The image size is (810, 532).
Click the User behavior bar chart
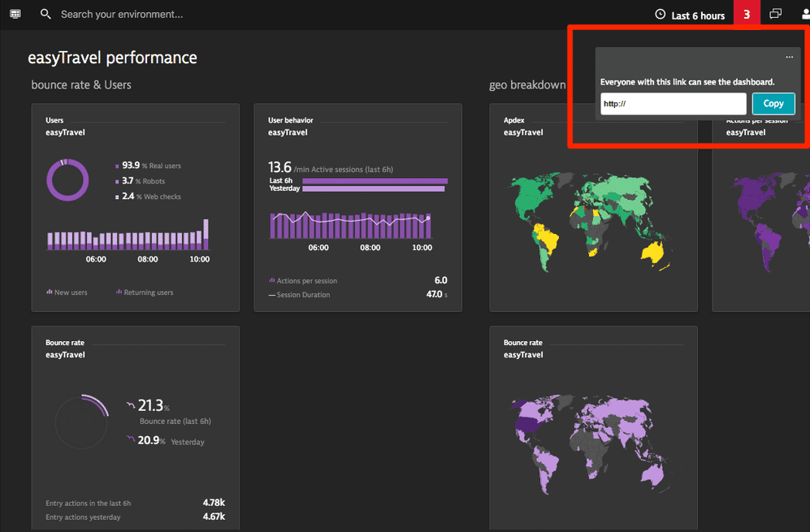350,225
